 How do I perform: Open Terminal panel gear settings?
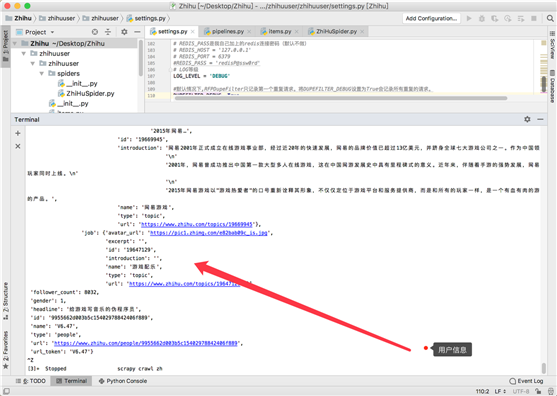pos(527,119)
